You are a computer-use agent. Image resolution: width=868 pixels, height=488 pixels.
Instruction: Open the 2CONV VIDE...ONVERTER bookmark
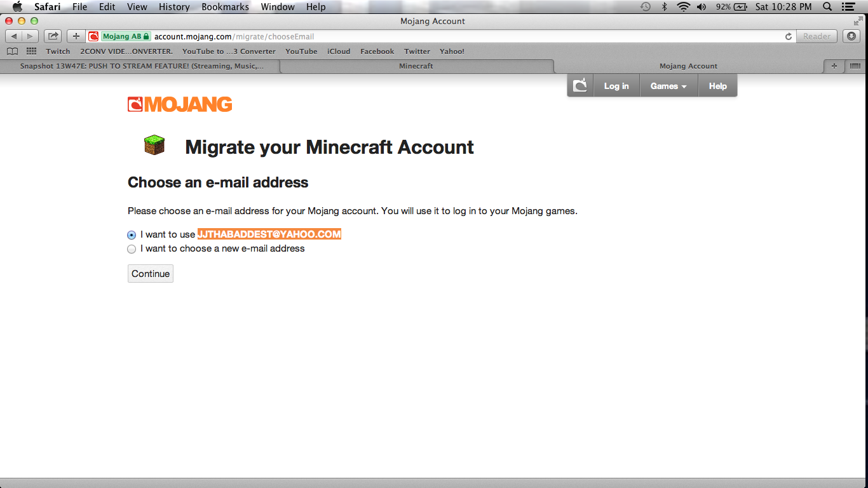(126, 51)
